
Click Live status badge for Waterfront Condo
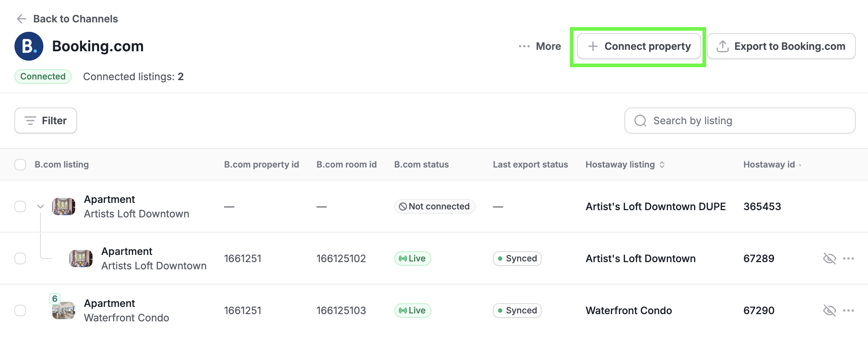[x=413, y=311]
